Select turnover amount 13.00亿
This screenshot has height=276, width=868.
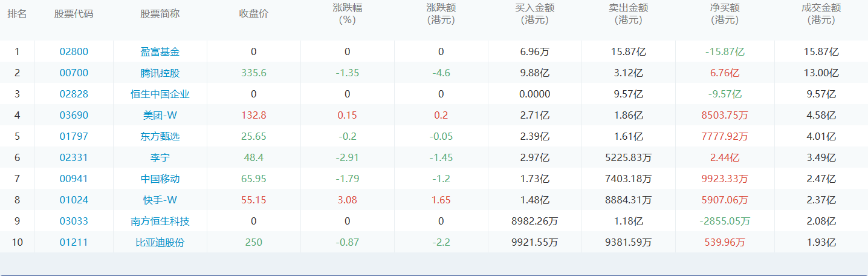click(821, 73)
